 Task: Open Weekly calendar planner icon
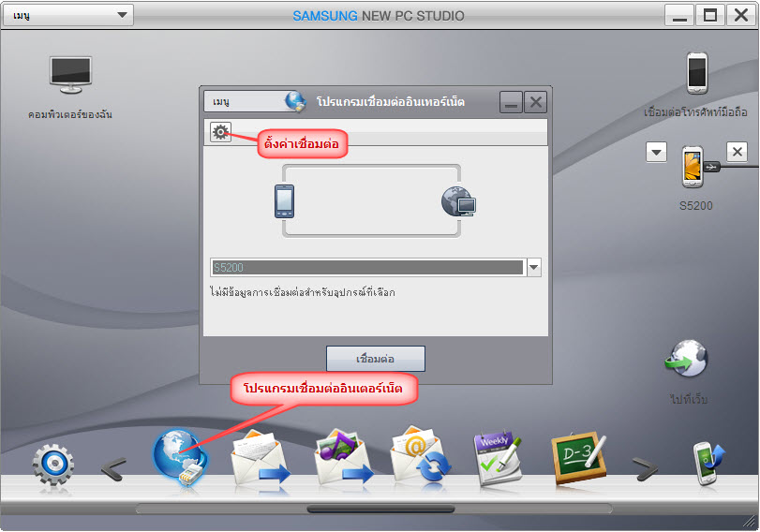[x=498, y=458]
